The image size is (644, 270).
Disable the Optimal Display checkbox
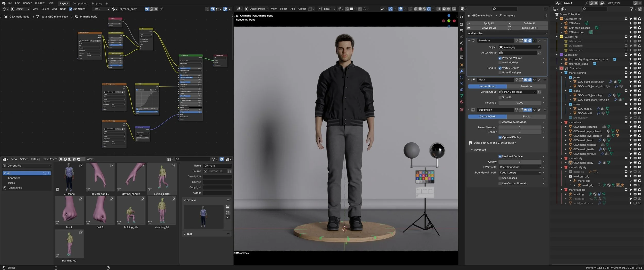[500, 137]
